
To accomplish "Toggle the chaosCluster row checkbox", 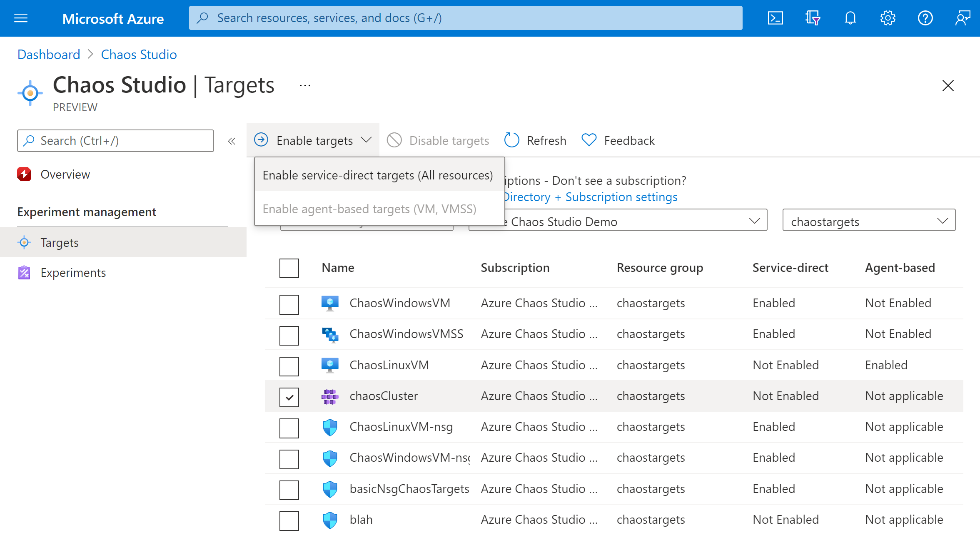I will tap(289, 396).
